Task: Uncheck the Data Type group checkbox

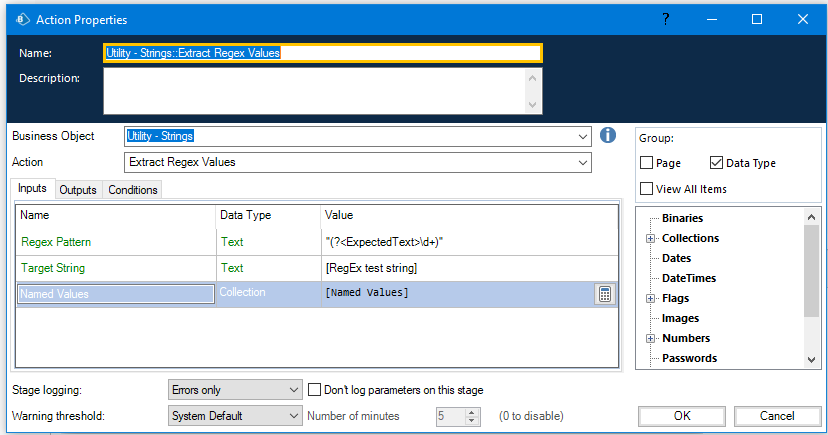Action: pos(716,163)
